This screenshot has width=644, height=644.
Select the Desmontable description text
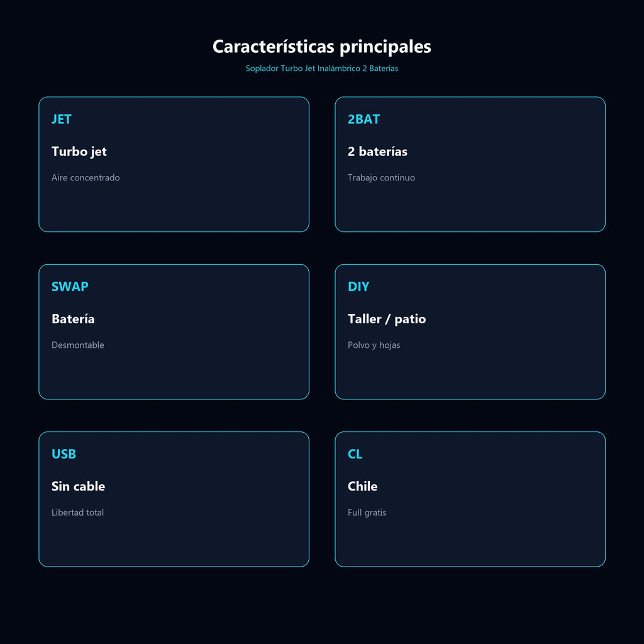(77, 345)
